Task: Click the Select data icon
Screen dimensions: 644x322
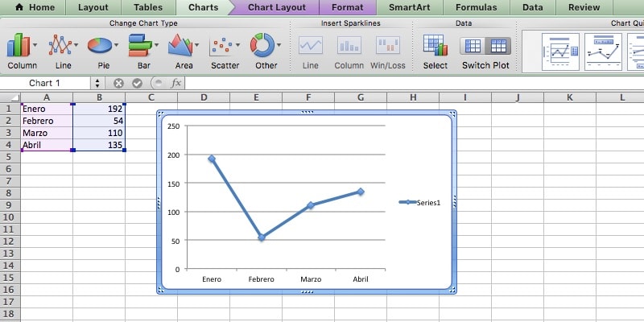Action: [435, 47]
